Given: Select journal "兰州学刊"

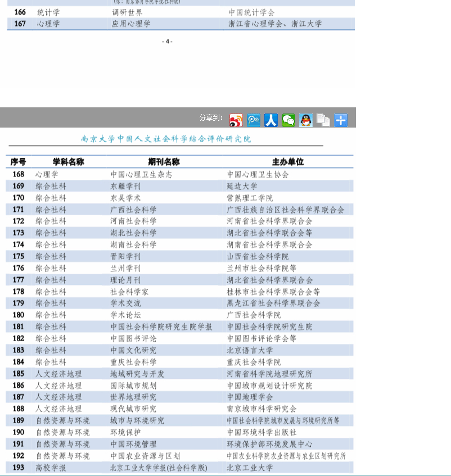Looking at the screenshot, I should coord(125,269).
